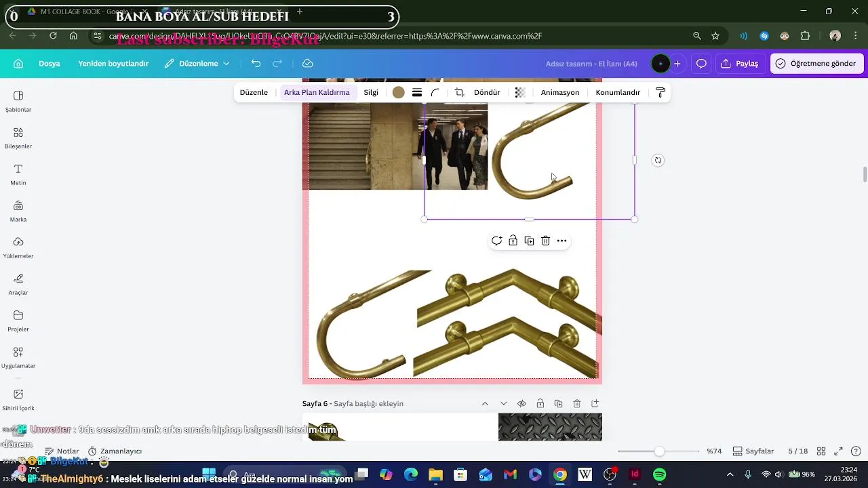Add a comment from floating toolbar

pos(496,241)
